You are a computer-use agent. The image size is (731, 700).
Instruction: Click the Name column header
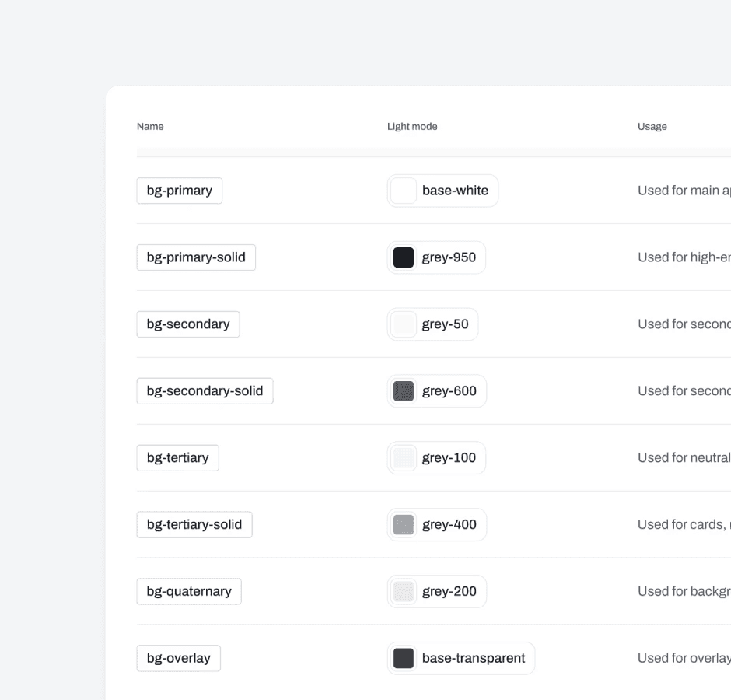[x=150, y=126]
